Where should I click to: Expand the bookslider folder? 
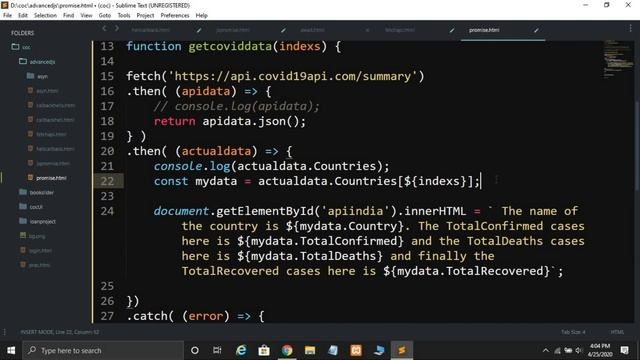(23, 192)
